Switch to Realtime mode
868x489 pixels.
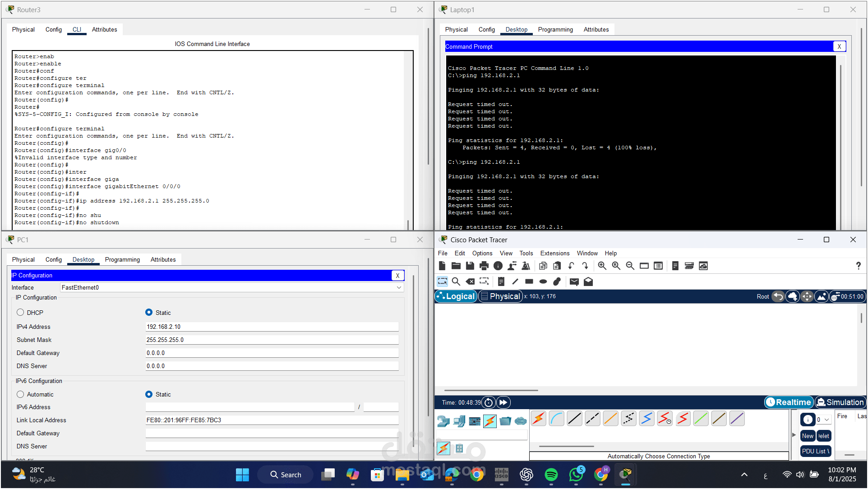click(789, 402)
